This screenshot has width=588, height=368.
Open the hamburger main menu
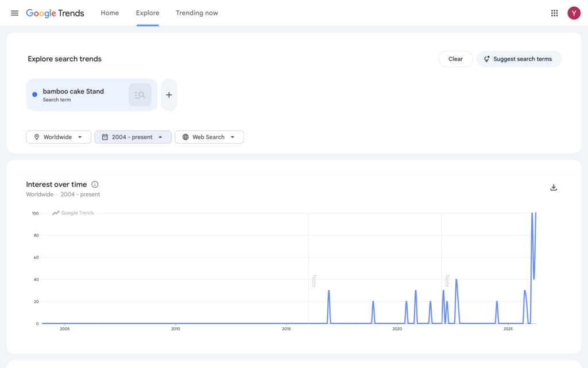[15, 13]
